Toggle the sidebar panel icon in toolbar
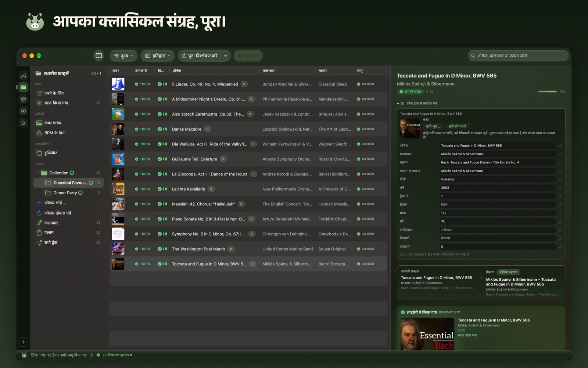The image size is (588, 368). coord(99,56)
